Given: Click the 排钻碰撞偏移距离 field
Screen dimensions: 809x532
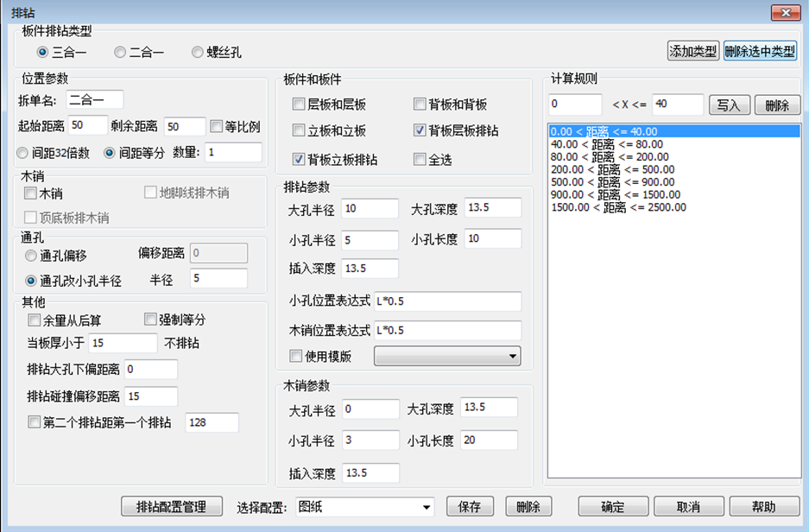Looking at the screenshot, I should point(151,396).
